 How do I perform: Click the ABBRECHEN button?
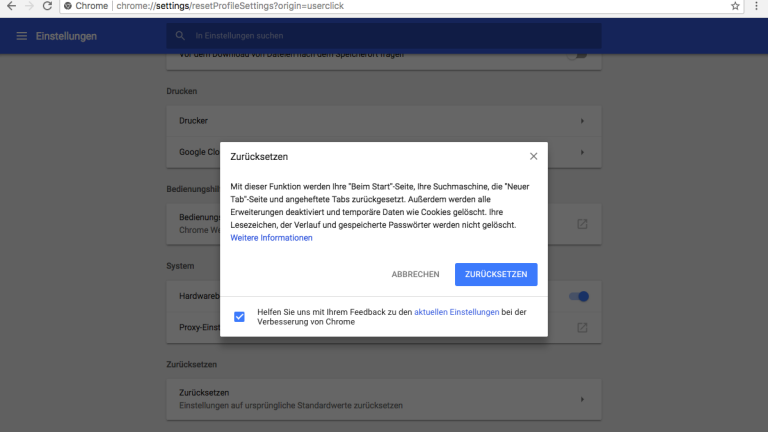pos(415,274)
